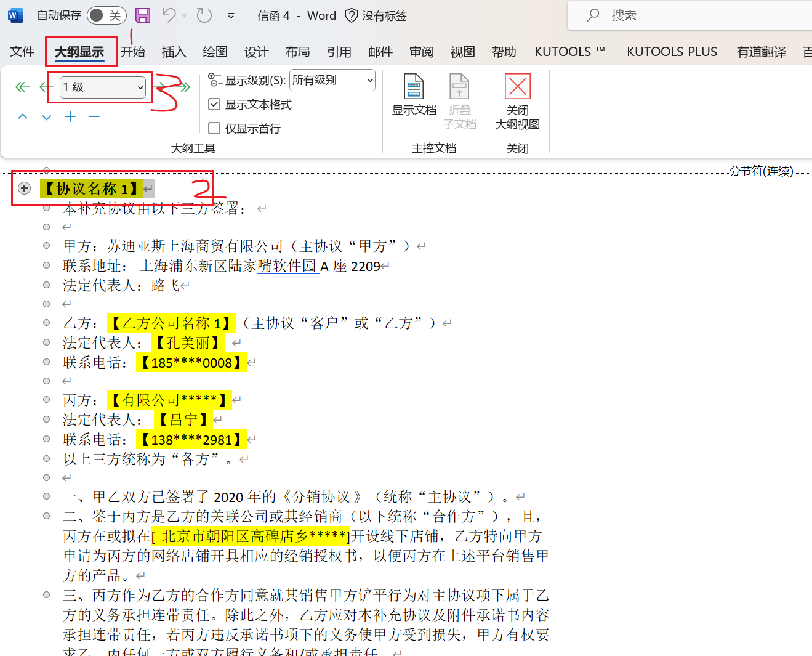This screenshot has width=812, height=656.
Task: Click outline bullet before 一、甲乙双方已签署了
Action: [46, 496]
